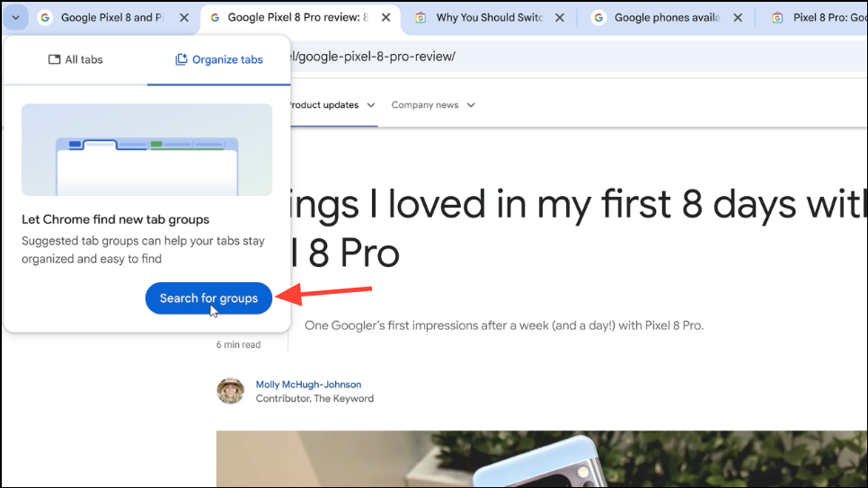Viewport: 868px width, 488px height.
Task: Close the Why You Should Switch tab
Action: coord(560,18)
